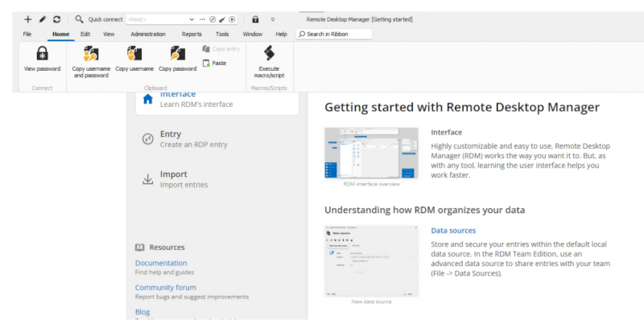
Task: Click the Copy username ribbon button
Action: click(x=134, y=59)
